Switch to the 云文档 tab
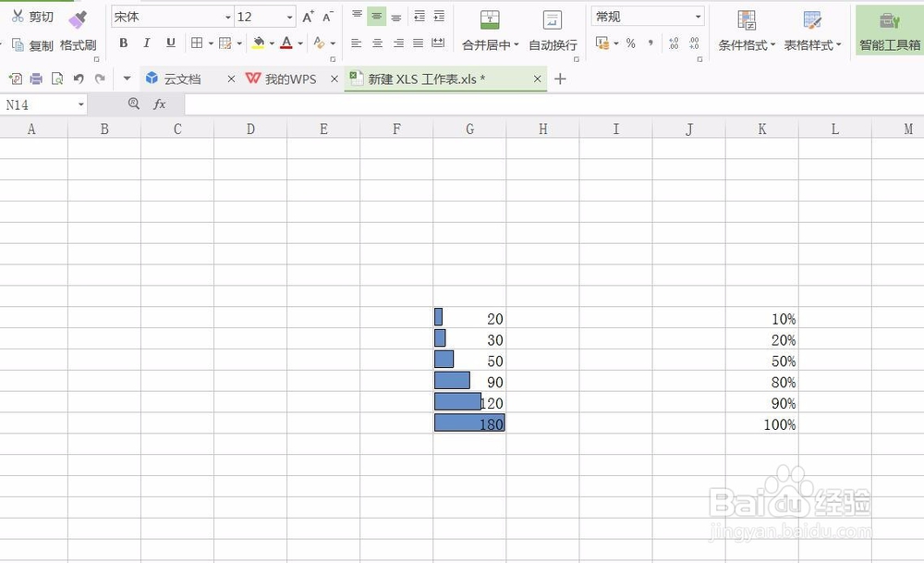The height and width of the screenshot is (563, 924). pos(181,79)
